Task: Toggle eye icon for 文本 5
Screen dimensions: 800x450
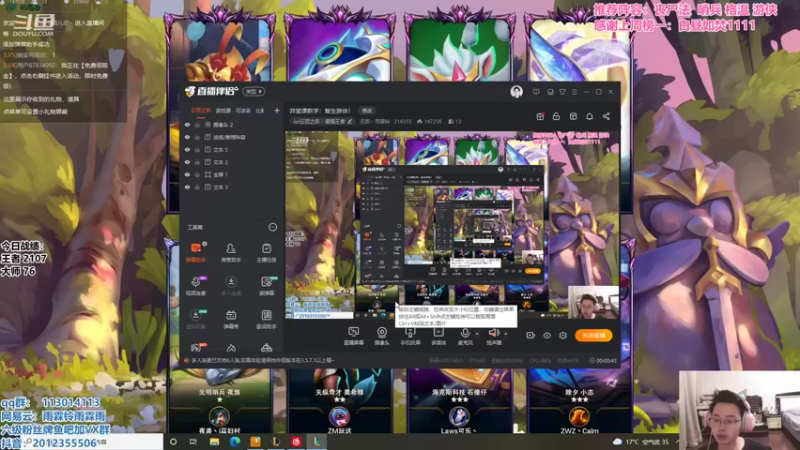Action: pos(187,149)
